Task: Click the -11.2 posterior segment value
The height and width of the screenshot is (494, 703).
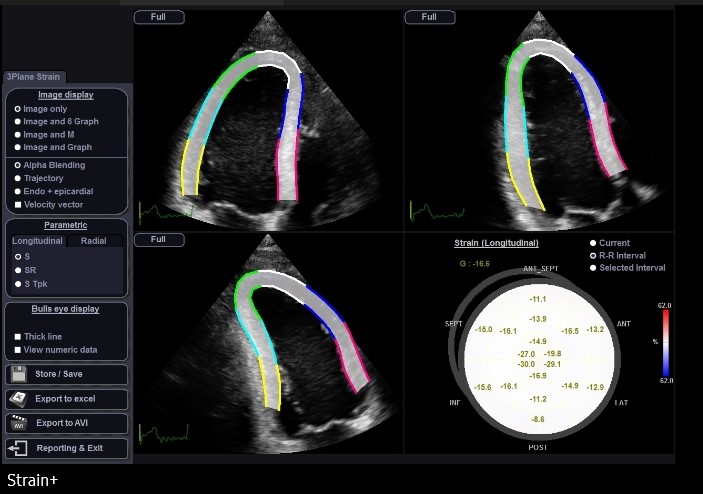Action: [x=538, y=399]
